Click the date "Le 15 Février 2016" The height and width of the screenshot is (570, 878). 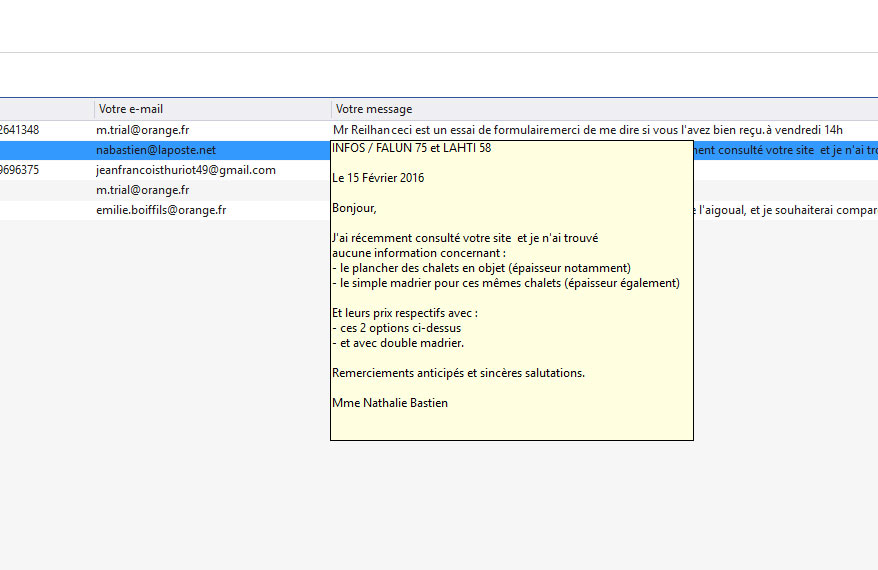point(378,178)
